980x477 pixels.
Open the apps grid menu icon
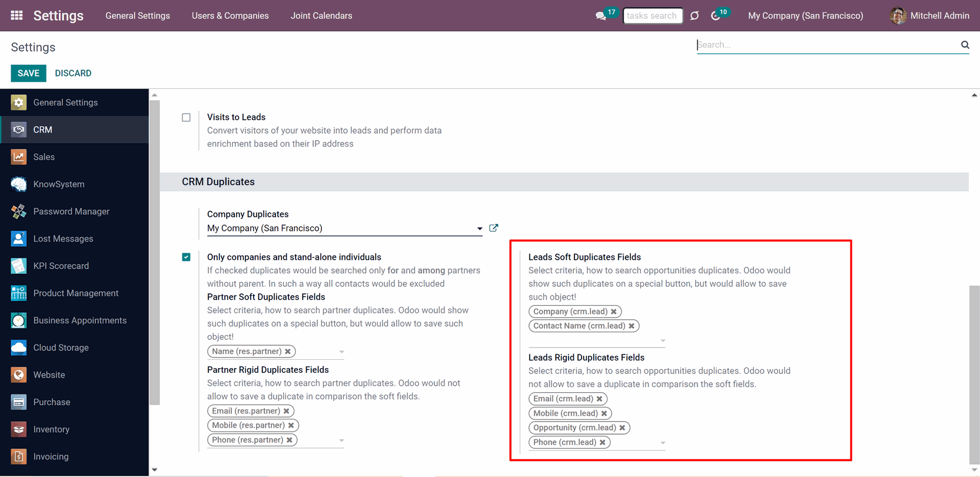point(16,15)
